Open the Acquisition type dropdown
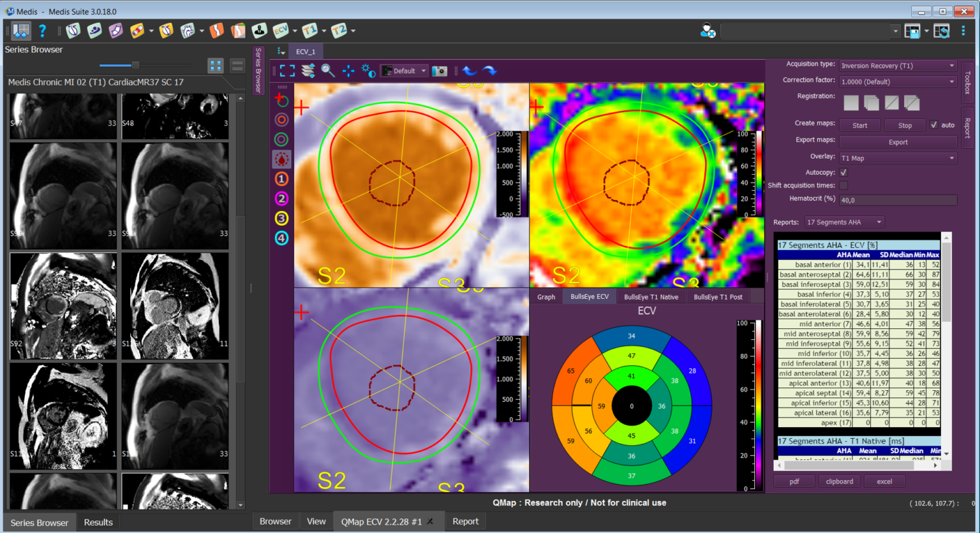Viewport: 980px width, 533px height. pyautogui.click(x=897, y=66)
